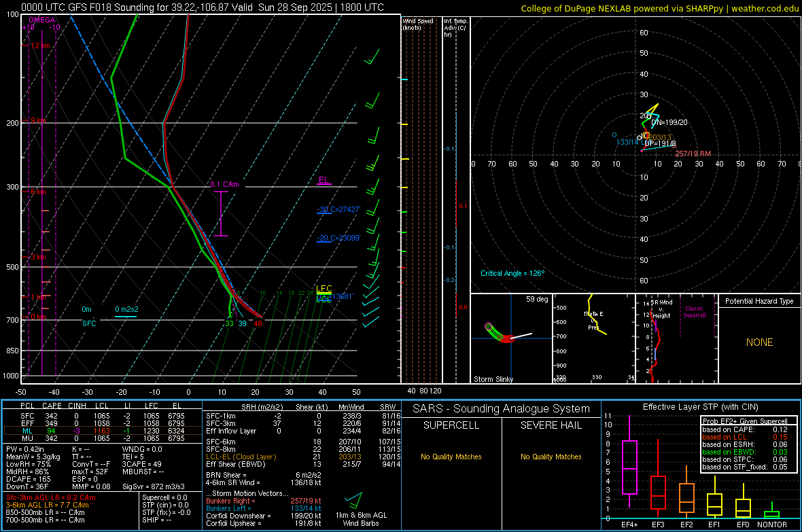Click the 'LCL-EL (Cloud Layer)' row
The height and width of the screenshot is (532, 802).
tap(302, 457)
